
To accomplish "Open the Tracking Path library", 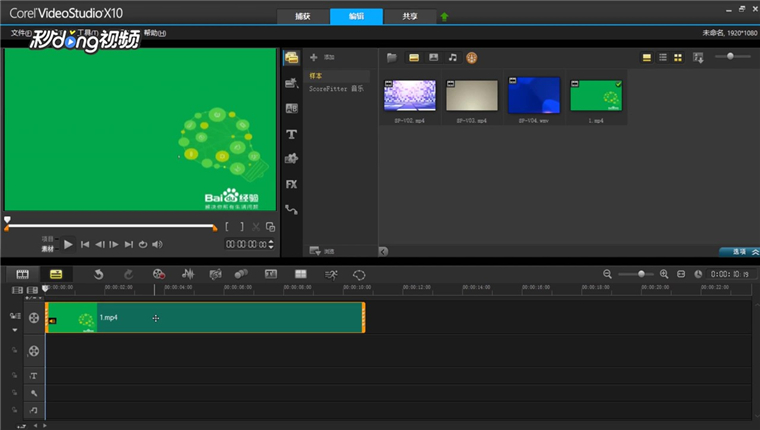I will coord(291,209).
